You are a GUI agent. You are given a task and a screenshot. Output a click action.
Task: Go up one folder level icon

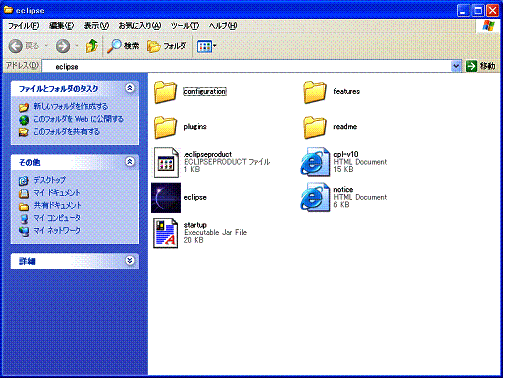pos(92,46)
